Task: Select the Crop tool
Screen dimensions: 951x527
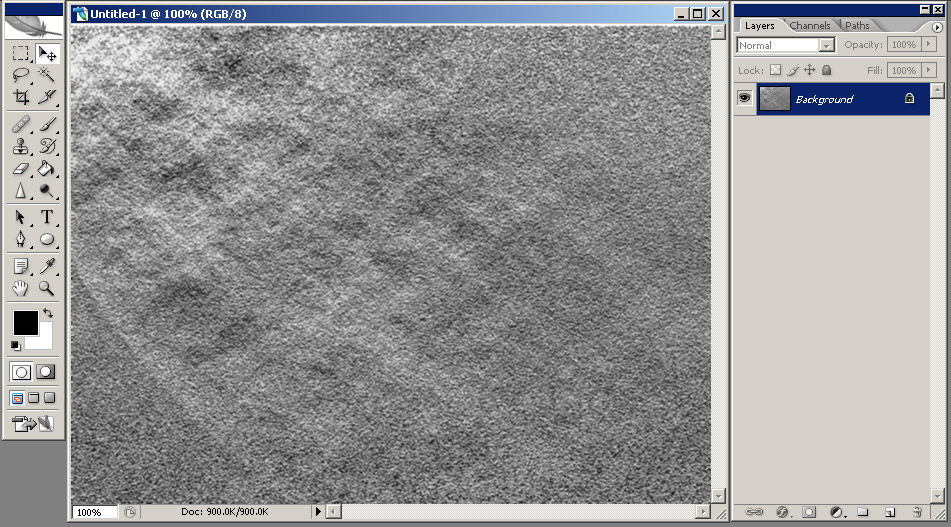Action: (21, 96)
